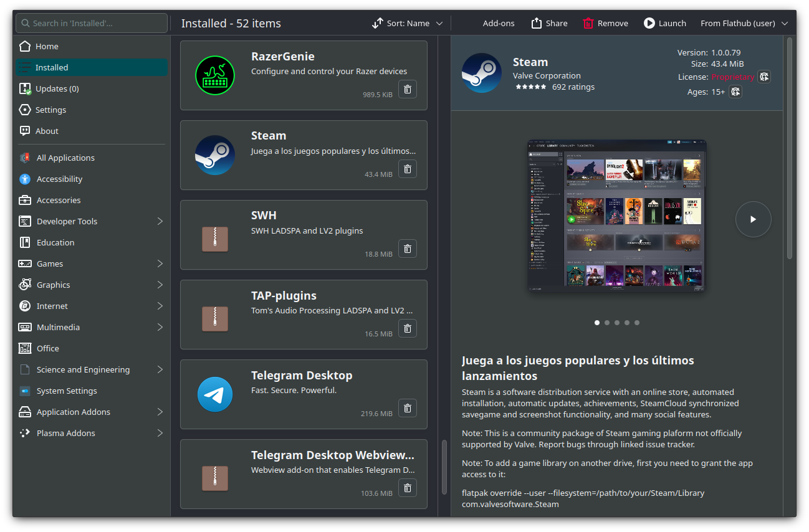This screenshot has width=809, height=532.
Task: Remove SWH using its trash icon
Action: tap(407, 249)
